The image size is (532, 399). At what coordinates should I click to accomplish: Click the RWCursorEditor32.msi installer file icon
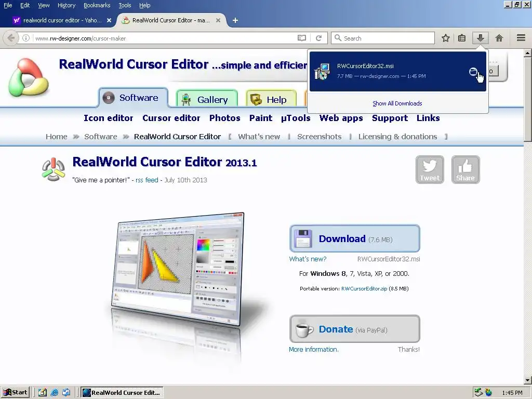322,71
